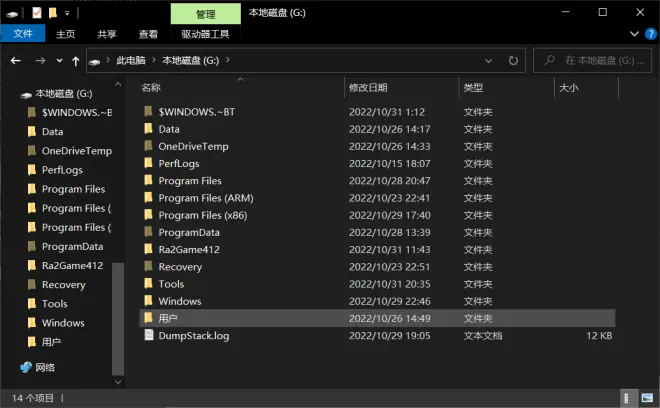The width and height of the screenshot is (660, 408).
Task: Click the Recovery folder icon in file list
Action: click(148, 266)
